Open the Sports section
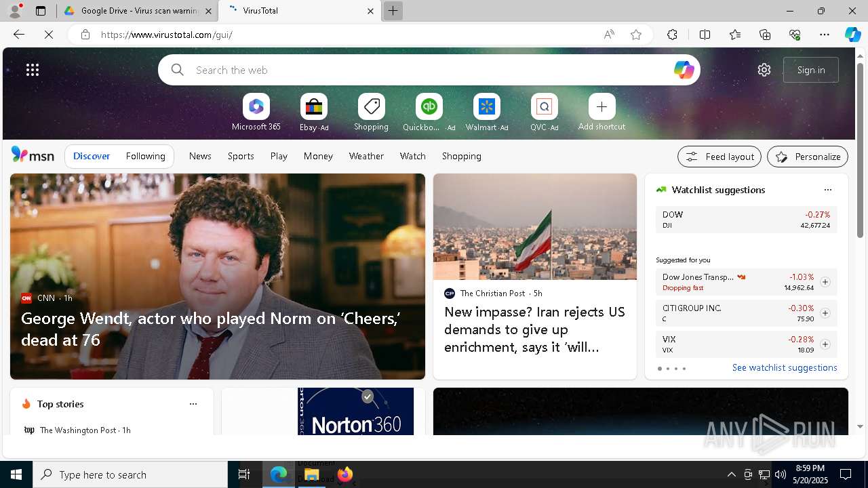 click(241, 156)
